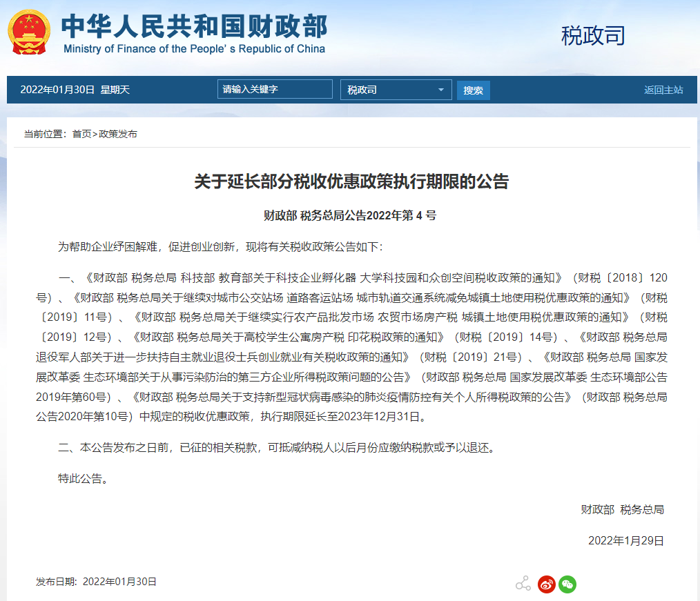The image size is (700, 601).
Task: Open 首页 in the breadcrumb
Action: click(x=81, y=134)
